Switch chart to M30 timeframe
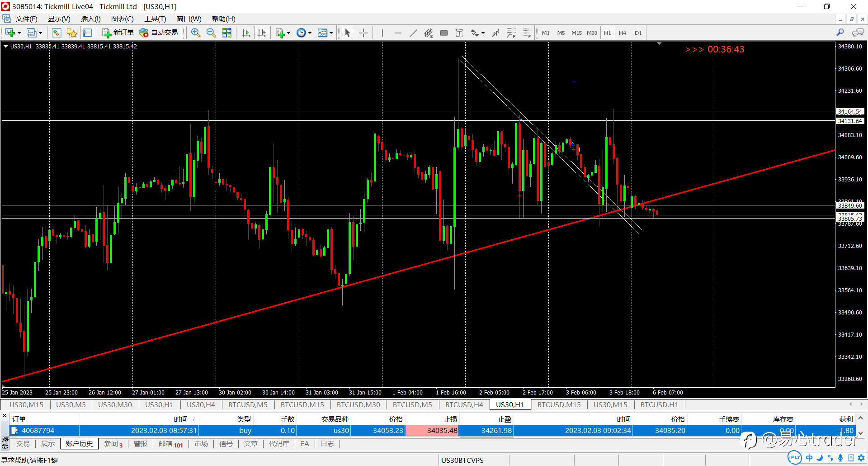Screen dimensions: 868x466 click(592, 33)
